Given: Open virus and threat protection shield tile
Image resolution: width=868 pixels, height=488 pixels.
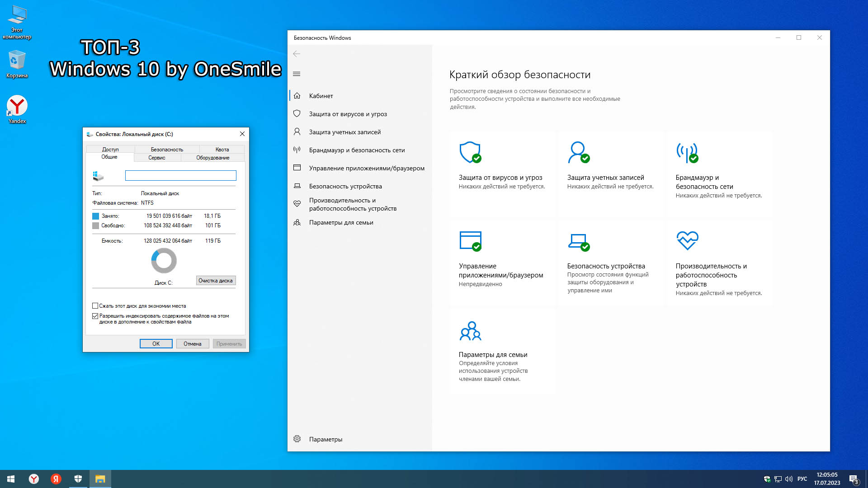Looking at the screenshot, I should (x=470, y=152).
